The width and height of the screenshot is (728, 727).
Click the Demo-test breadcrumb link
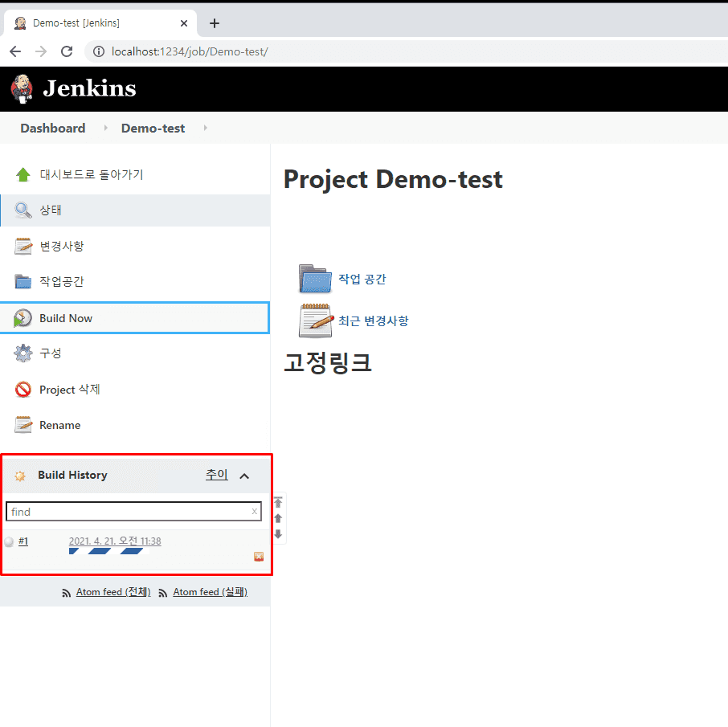coord(153,129)
